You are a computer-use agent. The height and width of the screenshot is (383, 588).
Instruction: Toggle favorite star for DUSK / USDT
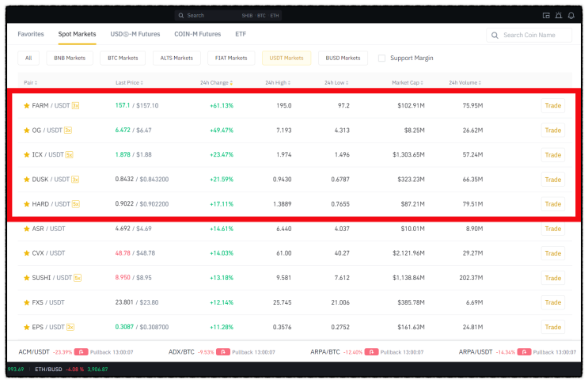point(27,180)
